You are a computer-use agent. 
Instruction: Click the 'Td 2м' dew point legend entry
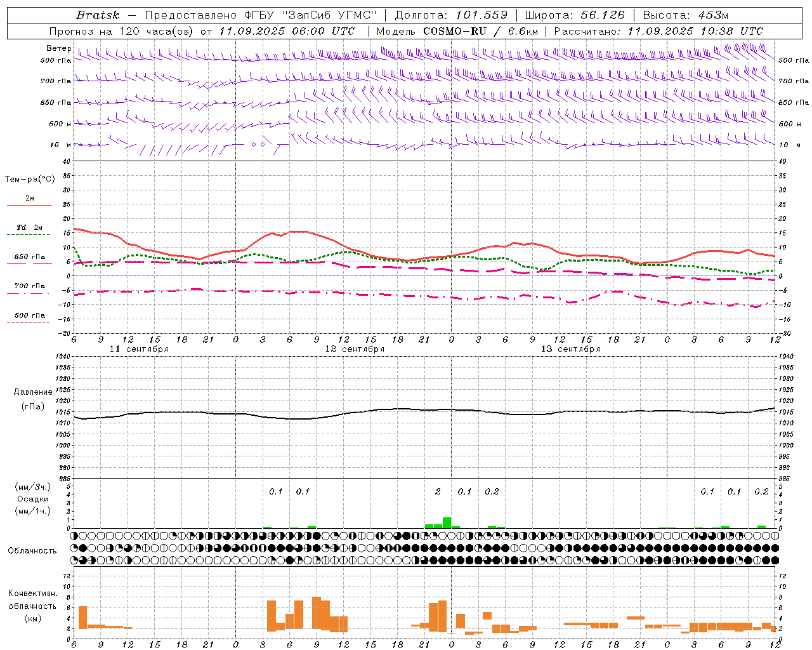tap(29, 227)
